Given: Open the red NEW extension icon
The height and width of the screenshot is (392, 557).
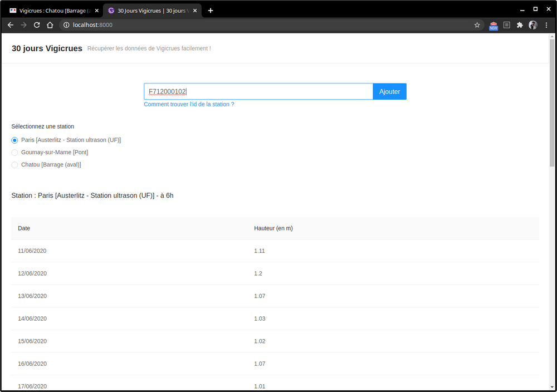Looking at the screenshot, I should pyautogui.click(x=494, y=26).
